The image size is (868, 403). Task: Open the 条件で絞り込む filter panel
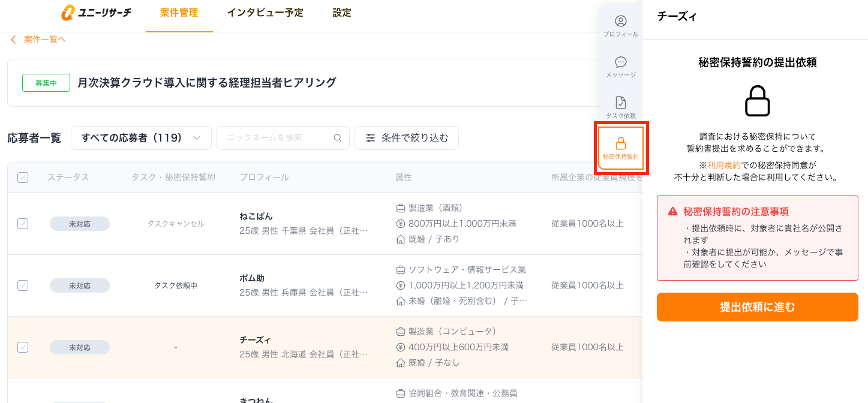coord(407,138)
